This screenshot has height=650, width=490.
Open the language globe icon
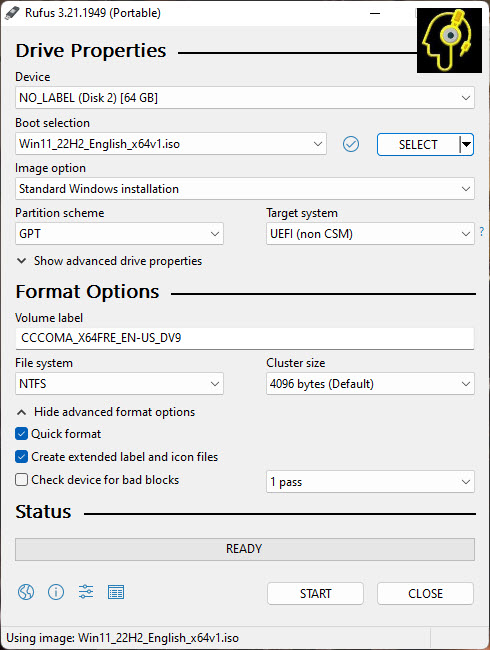coord(26,592)
